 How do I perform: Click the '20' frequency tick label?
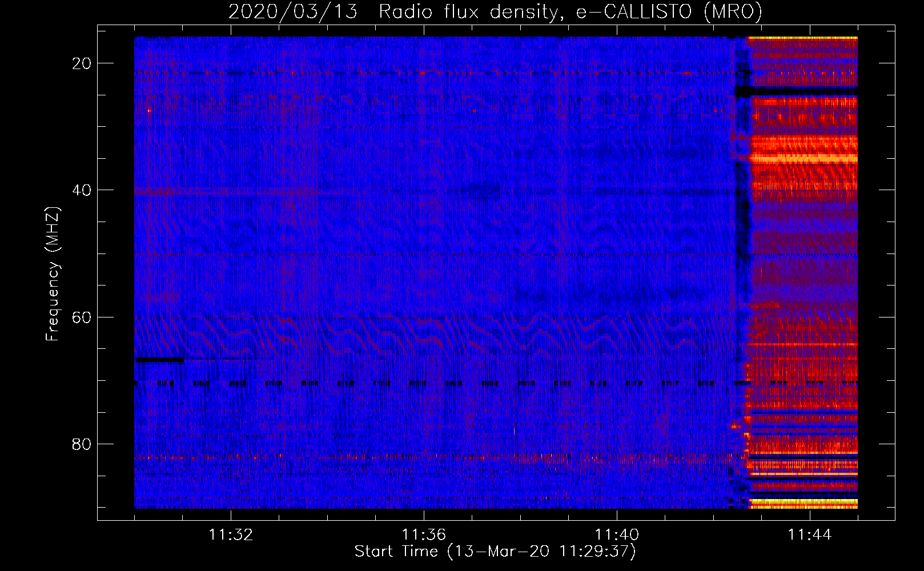point(82,63)
